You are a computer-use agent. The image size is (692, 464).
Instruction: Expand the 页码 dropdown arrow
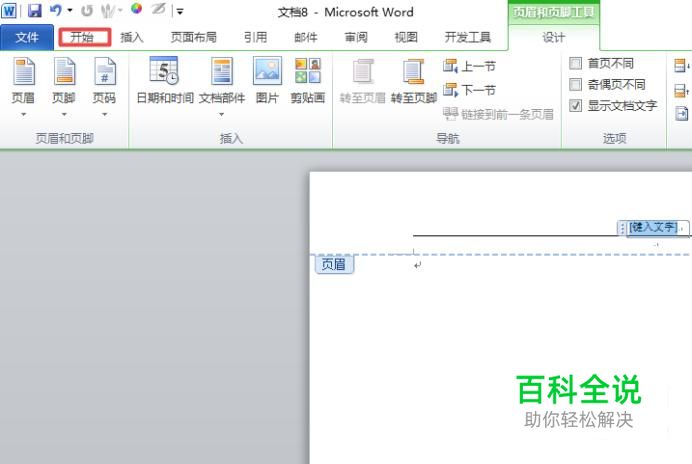[x=105, y=114]
